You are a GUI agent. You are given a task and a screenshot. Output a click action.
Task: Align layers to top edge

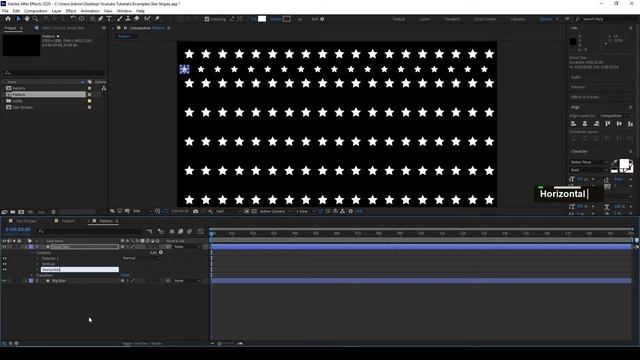coord(607,124)
